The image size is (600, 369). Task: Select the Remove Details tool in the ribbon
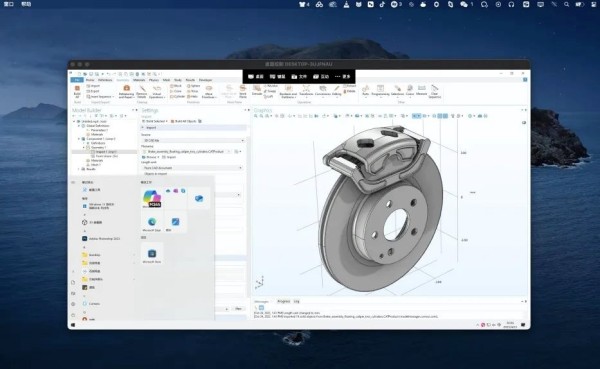[142, 92]
